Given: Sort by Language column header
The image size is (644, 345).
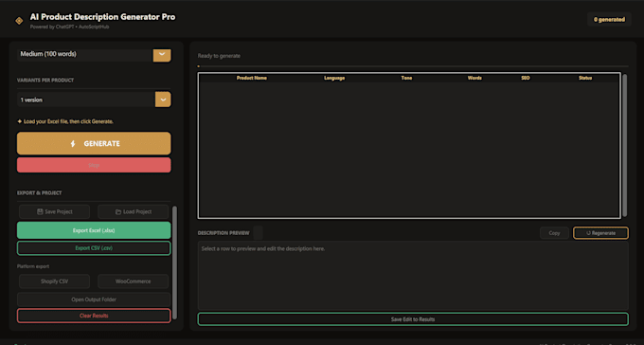Looking at the screenshot, I should 334,78.
